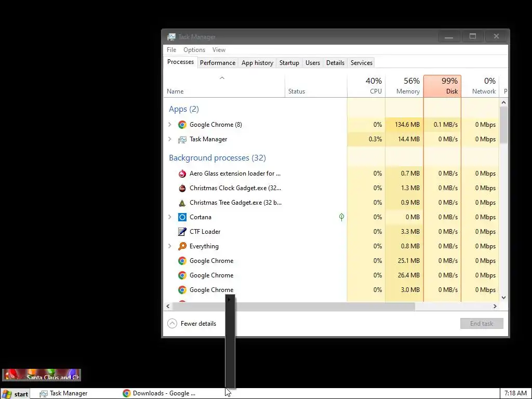Click the Task Manager process row icon
Viewport: 532px width, 399px height.
[182, 139]
